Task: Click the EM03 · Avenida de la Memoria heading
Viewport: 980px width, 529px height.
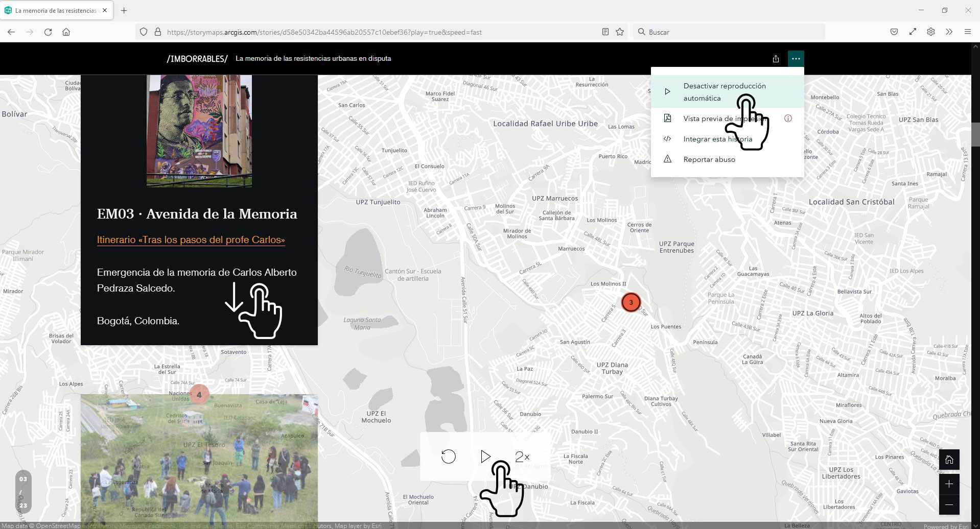Action: click(197, 214)
